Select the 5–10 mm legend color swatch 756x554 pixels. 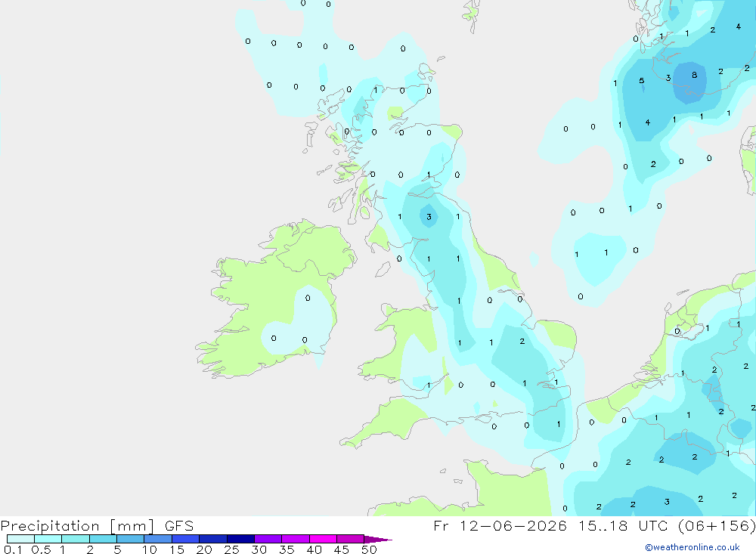pos(131,539)
